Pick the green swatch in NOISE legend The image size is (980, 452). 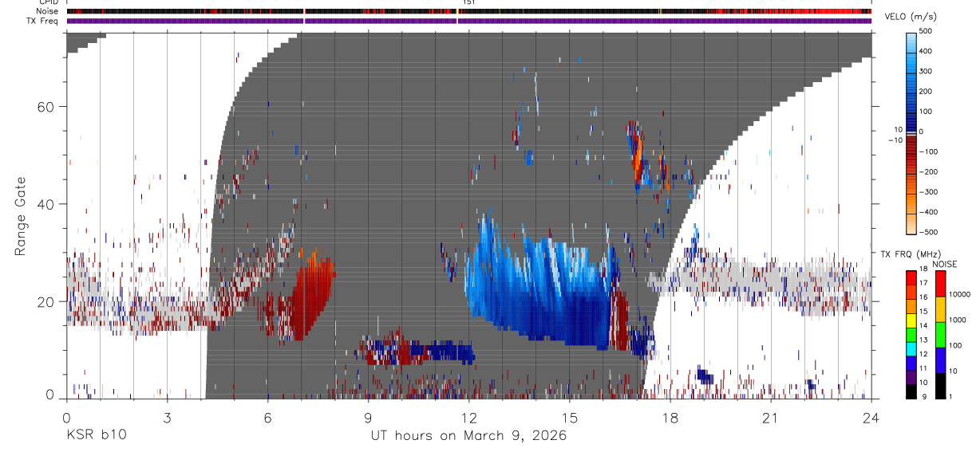pos(939,335)
